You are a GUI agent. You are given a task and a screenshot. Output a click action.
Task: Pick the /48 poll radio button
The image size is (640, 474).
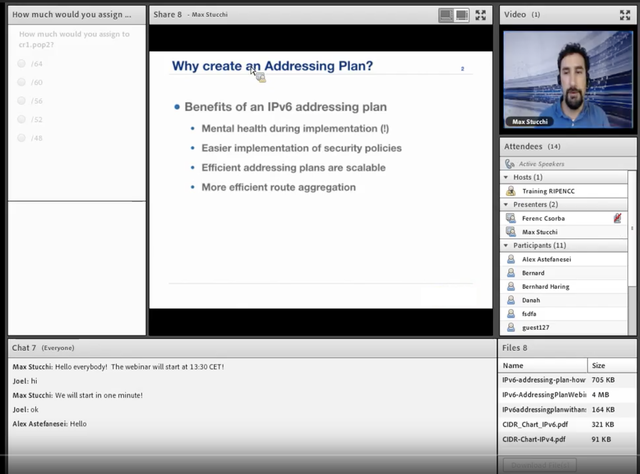coord(22,138)
